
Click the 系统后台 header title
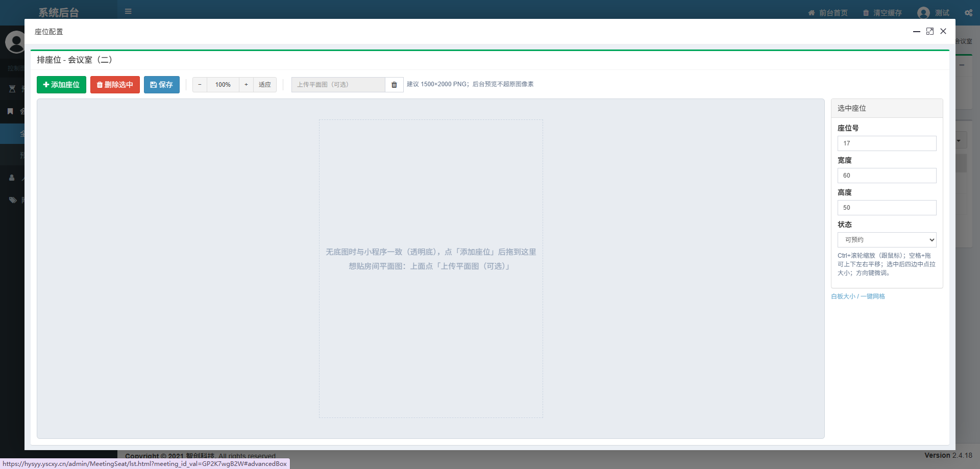pyautogui.click(x=59, y=13)
